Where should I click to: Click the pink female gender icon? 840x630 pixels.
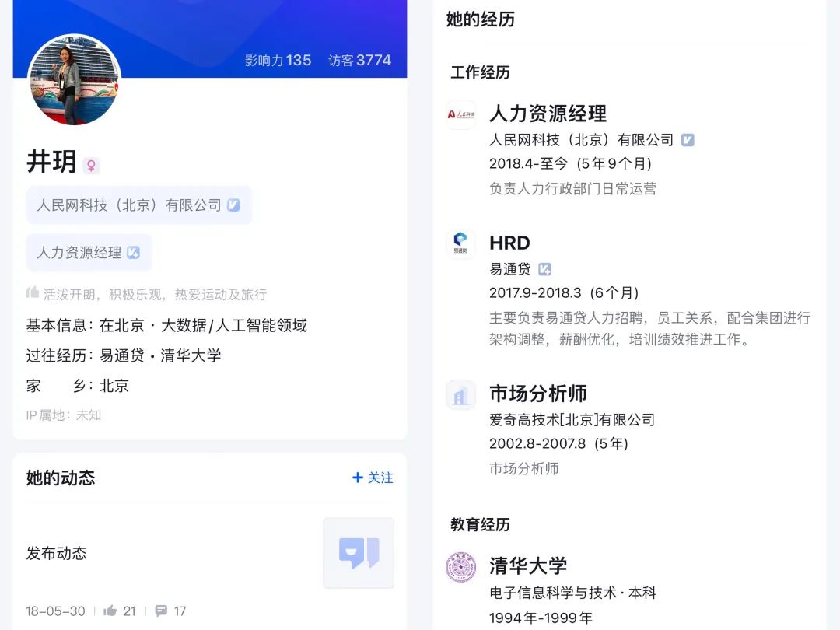[92, 166]
